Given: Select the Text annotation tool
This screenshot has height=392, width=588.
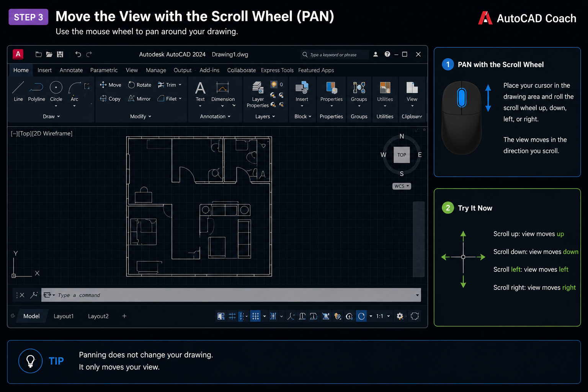Looking at the screenshot, I should [x=200, y=91].
